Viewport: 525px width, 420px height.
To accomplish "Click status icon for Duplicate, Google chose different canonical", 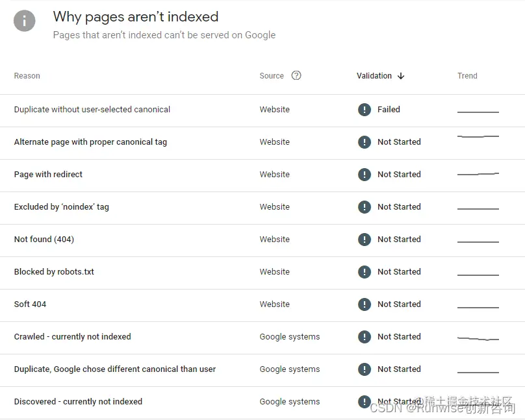I will pyautogui.click(x=365, y=369).
